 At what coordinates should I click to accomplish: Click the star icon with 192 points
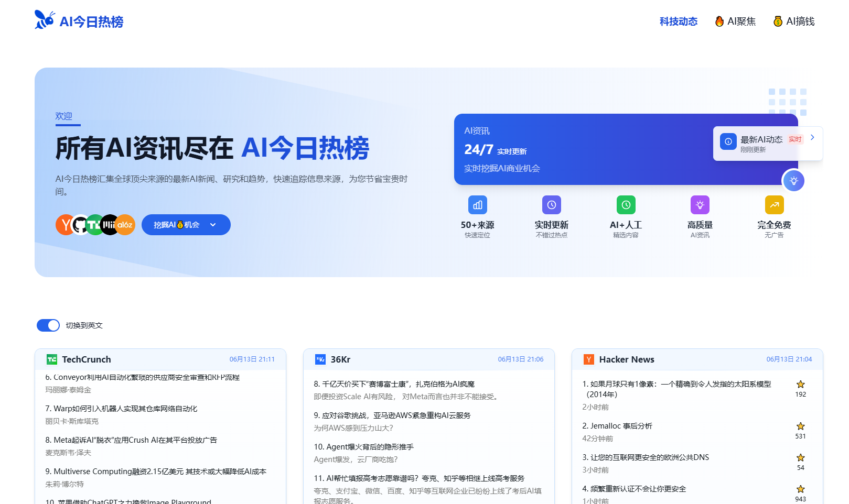[x=801, y=384]
